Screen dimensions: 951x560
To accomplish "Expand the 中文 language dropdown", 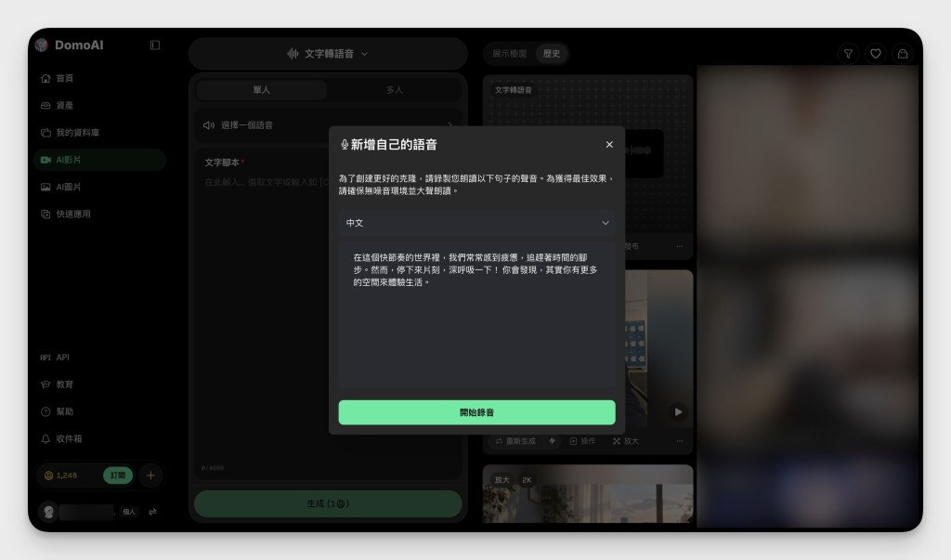I will click(476, 223).
